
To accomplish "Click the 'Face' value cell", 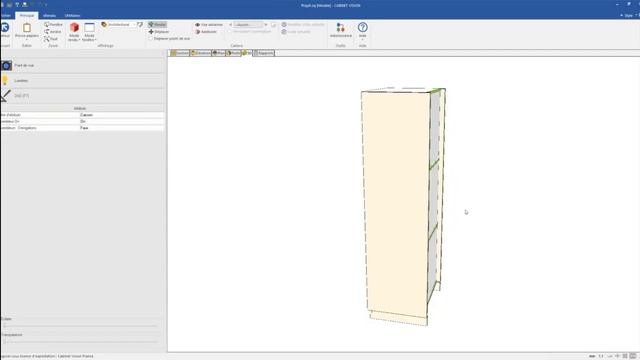I will click(122, 128).
